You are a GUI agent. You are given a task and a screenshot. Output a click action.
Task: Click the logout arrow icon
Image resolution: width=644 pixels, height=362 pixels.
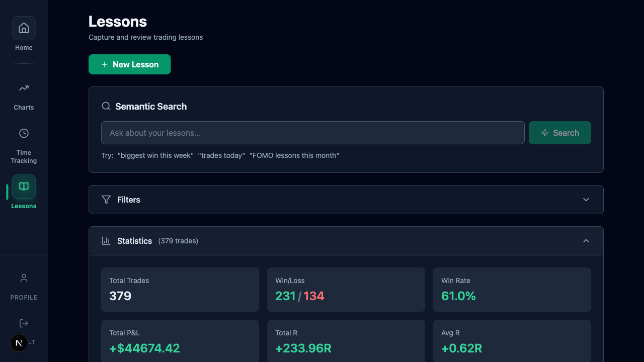coord(24,323)
